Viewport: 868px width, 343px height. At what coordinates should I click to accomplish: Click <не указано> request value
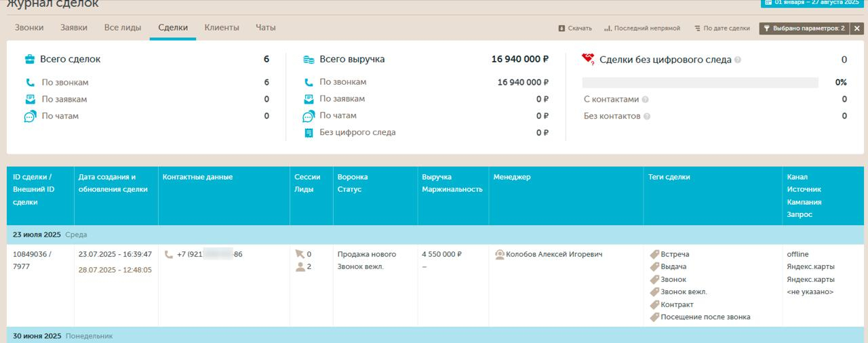coord(810,292)
